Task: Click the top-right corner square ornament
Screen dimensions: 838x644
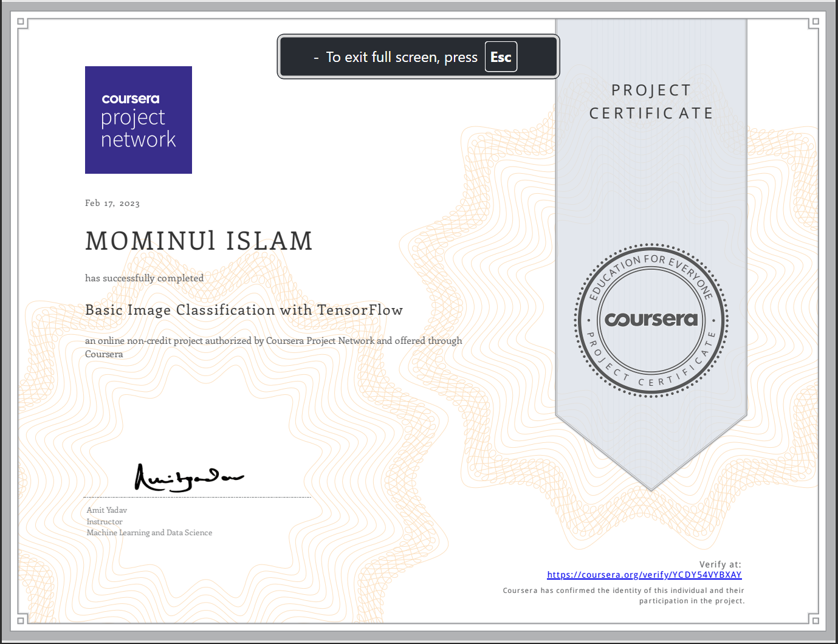Action: (815, 22)
